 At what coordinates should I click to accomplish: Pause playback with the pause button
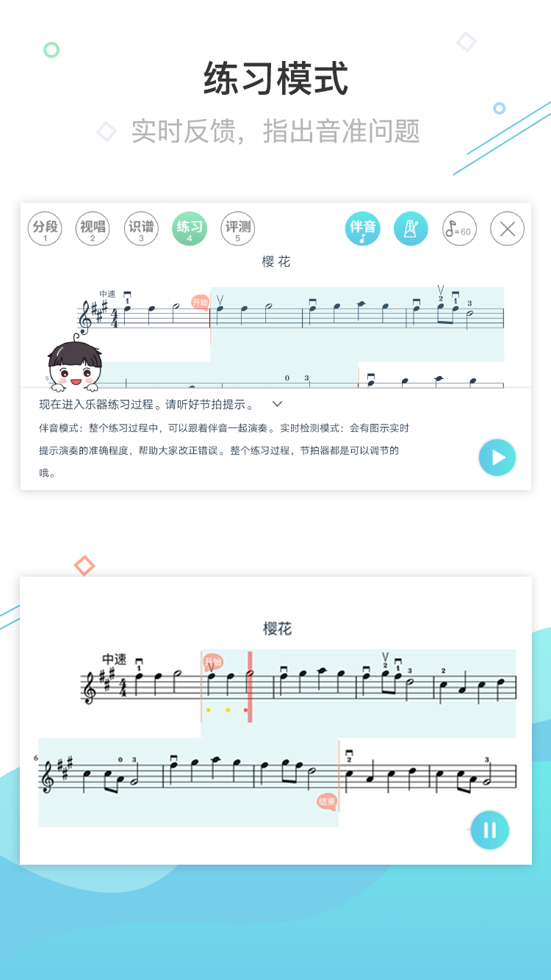[x=489, y=830]
